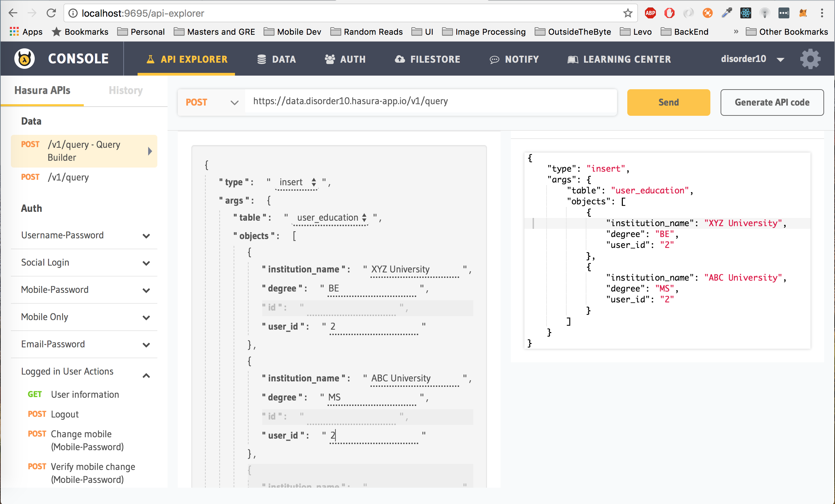
Task: Expand the Username-Password section
Action: click(x=146, y=236)
